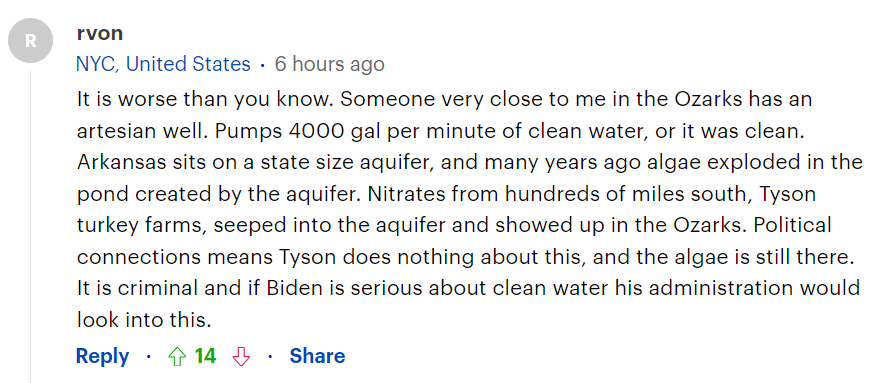Follow the 'NYC, United States' location link
882x383 pixels.
click(x=163, y=64)
